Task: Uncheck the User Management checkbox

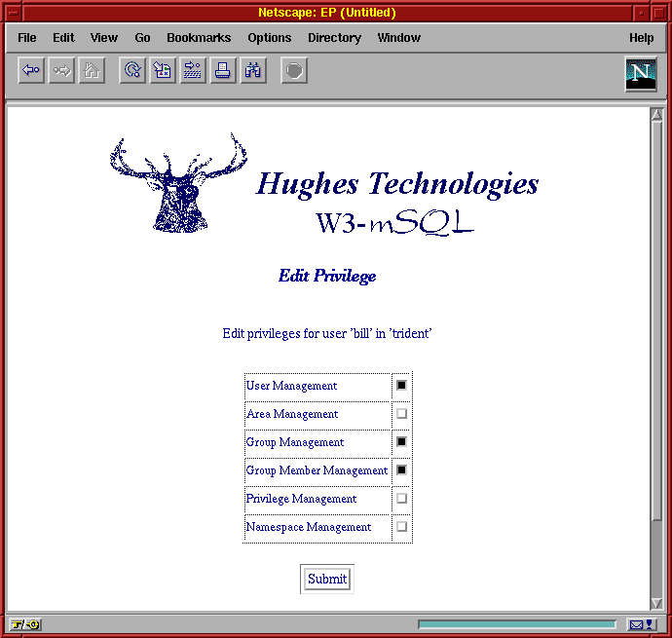Action: pos(401,386)
